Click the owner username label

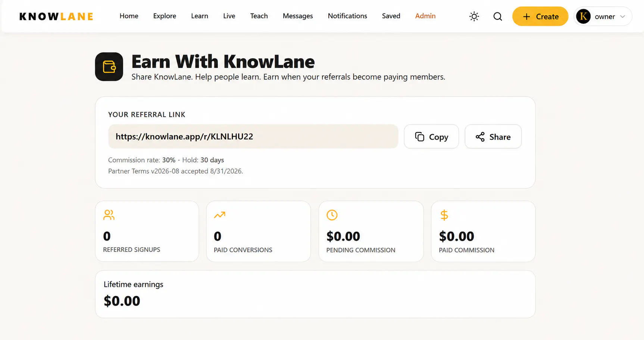605,16
